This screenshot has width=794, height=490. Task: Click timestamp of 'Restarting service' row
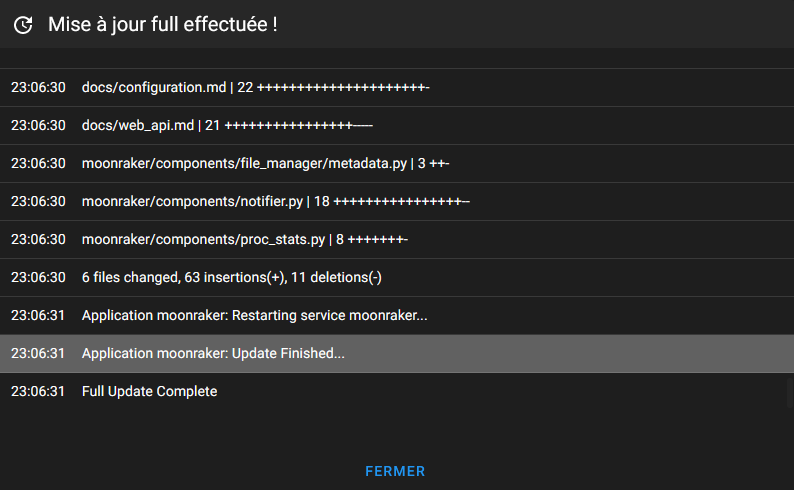(38, 315)
